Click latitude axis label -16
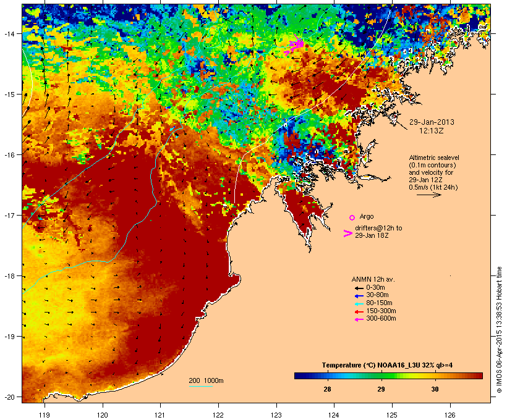507x420 pixels. (x=9, y=155)
